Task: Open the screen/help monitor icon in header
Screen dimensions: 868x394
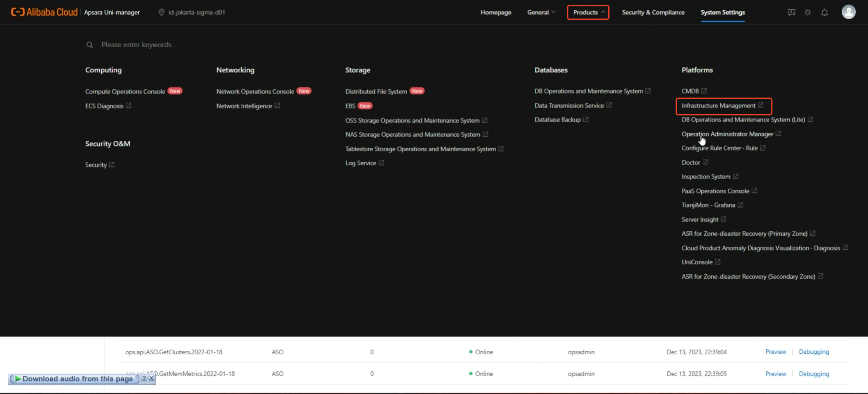Action: pyautogui.click(x=791, y=12)
